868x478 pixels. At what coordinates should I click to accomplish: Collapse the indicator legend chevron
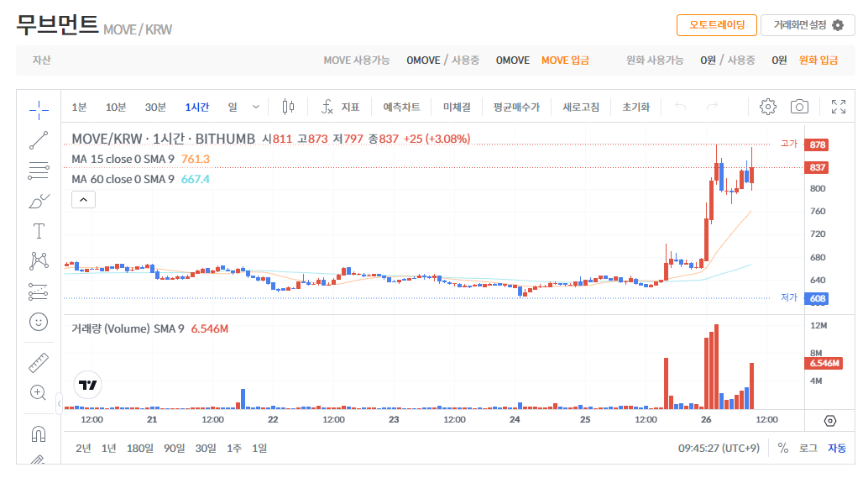pos(84,199)
